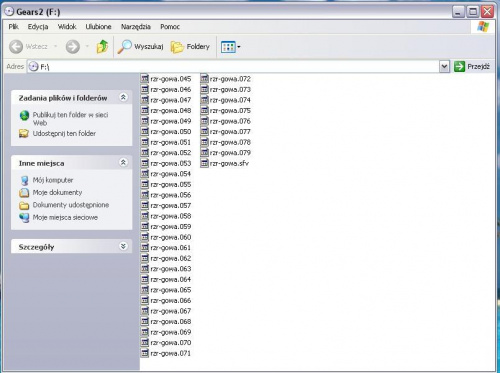The width and height of the screenshot is (500, 373).
Task: Toggle the Foldery pane button
Action: pos(190,47)
